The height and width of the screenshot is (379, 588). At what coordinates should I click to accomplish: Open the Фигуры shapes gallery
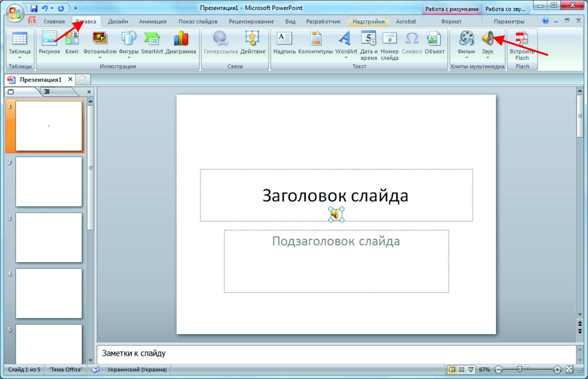tap(129, 39)
